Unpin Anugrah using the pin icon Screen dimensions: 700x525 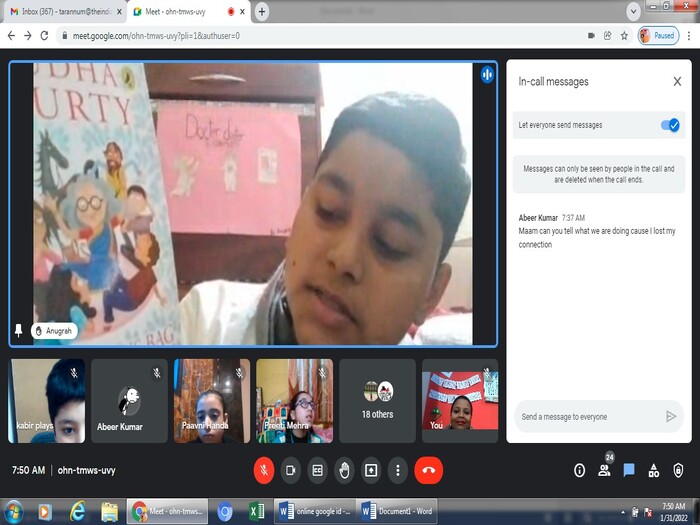coord(18,331)
